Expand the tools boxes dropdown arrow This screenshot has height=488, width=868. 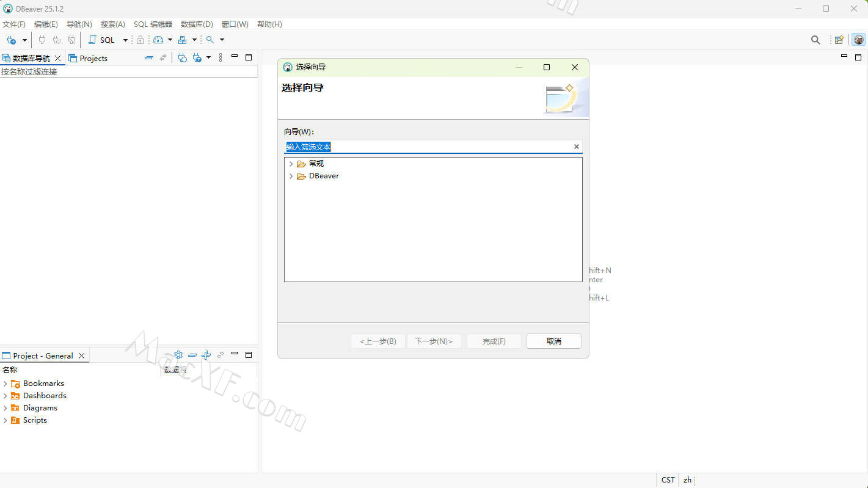pyautogui.click(x=194, y=40)
